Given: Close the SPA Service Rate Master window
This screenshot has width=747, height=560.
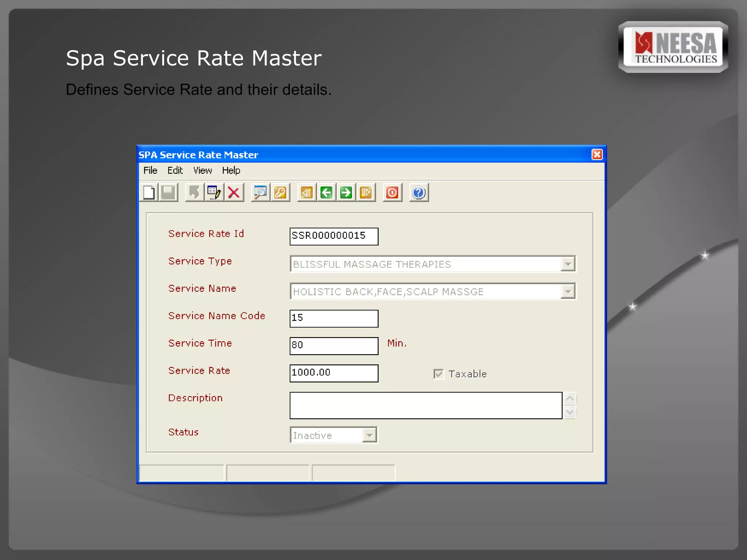Looking at the screenshot, I should tap(597, 155).
